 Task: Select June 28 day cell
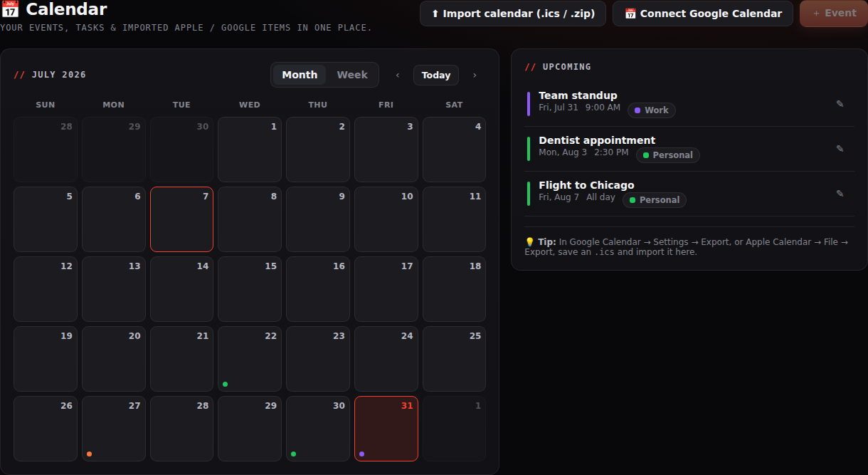[x=46, y=150]
